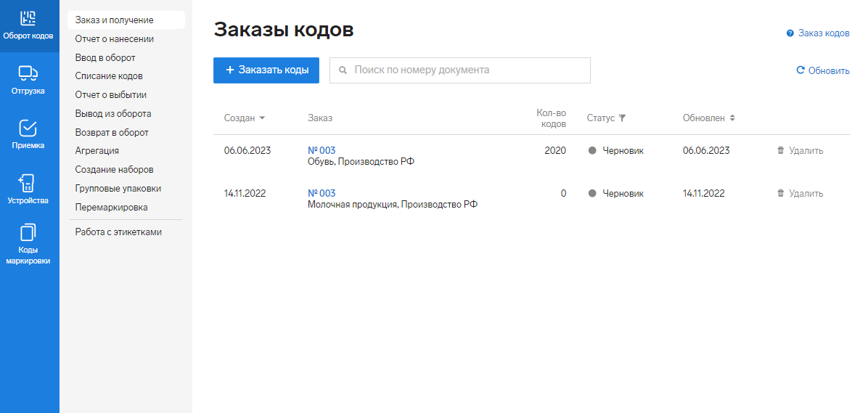Open the Приемка sidebar section
The height and width of the screenshot is (413, 868).
coord(28,134)
